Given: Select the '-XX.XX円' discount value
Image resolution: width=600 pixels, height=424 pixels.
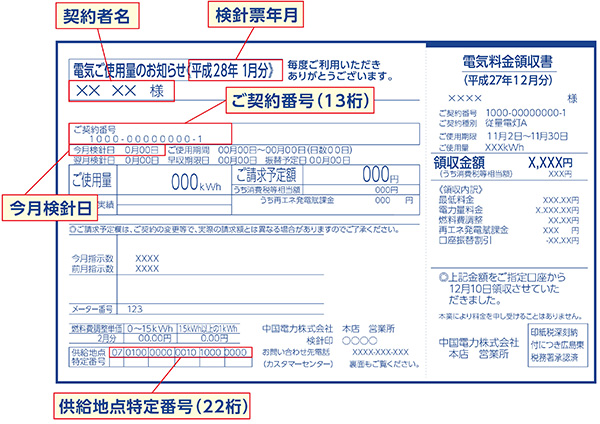Looking at the screenshot, I should point(562,240).
